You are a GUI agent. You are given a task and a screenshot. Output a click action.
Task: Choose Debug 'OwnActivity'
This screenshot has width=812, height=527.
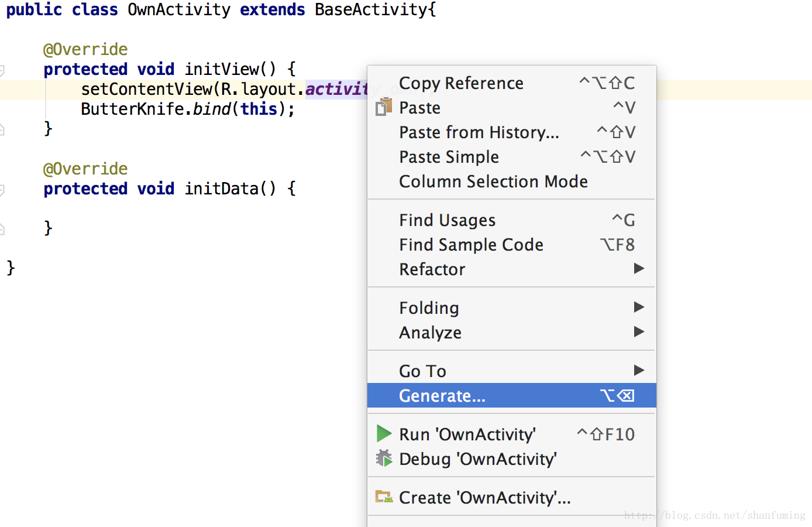pyautogui.click(x=512, y=459)
